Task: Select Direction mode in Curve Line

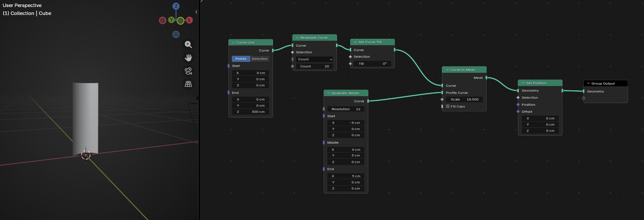Action: 260,59
